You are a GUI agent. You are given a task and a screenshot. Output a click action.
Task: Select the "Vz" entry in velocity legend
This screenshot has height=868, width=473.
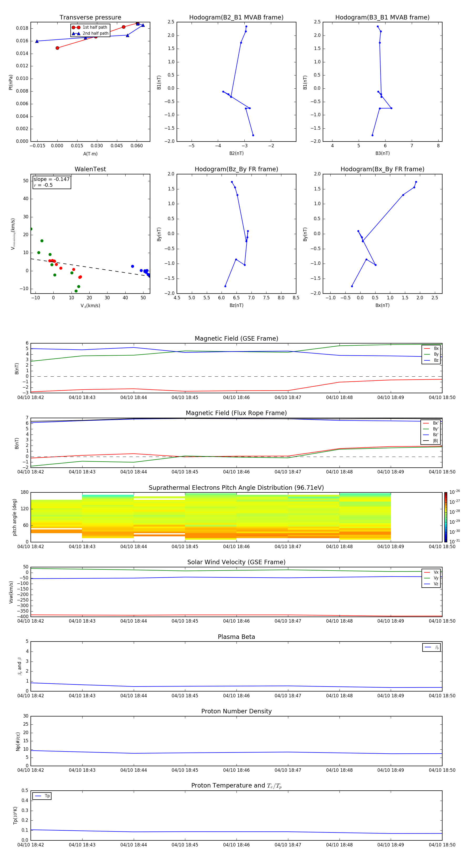431,584
